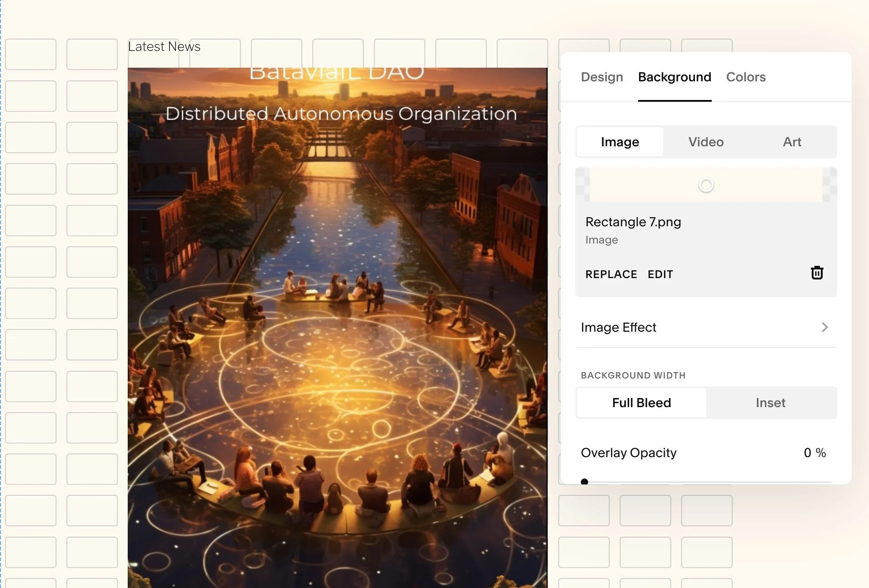
Task: Click the image focal point circle
Action: pyautogui.click(x=706, y=185)
